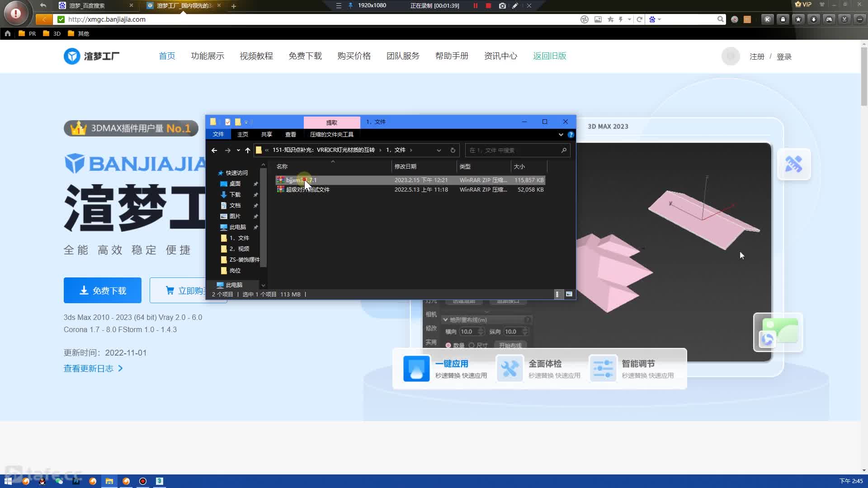Click the blue 免费下载 button
The height and width of the screenshot is (488, 868).
pos(103,291)
